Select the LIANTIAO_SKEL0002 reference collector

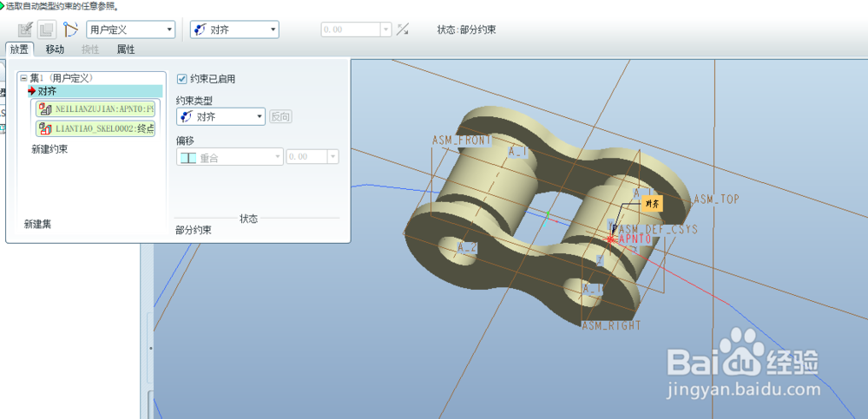95,129
